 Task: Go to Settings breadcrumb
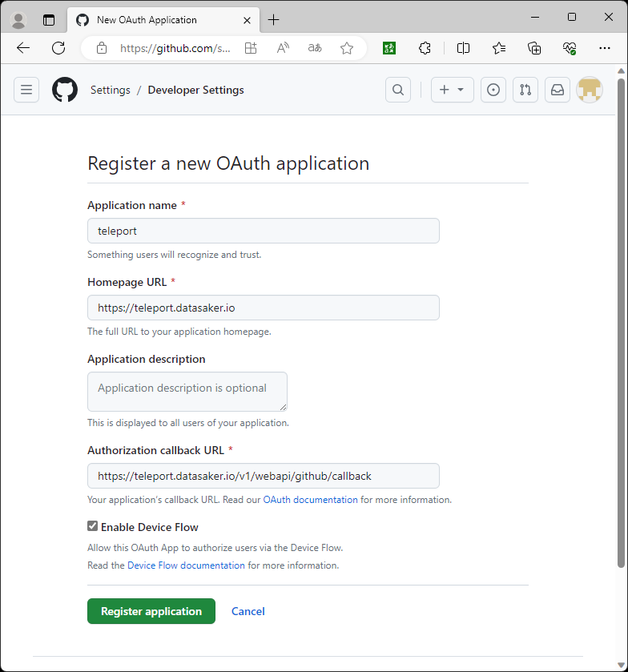[111, 90]
